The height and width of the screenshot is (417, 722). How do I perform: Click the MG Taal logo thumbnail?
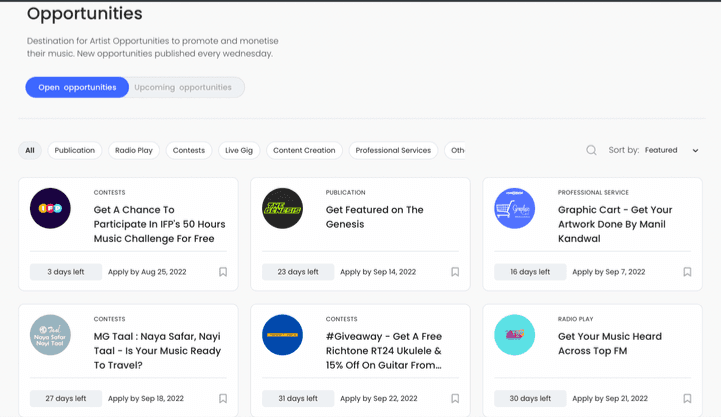coord(50,335)
